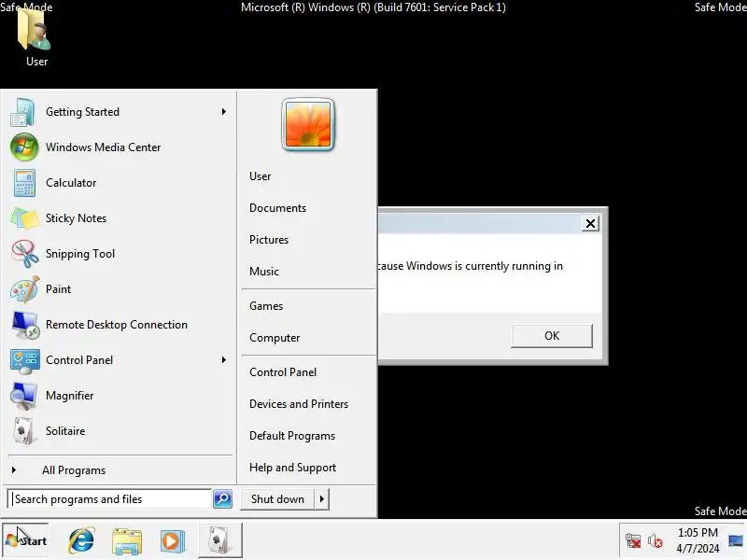Screen dimensions: 747x560
Task: Click Show desktop icon in tray
Action: 736,541
